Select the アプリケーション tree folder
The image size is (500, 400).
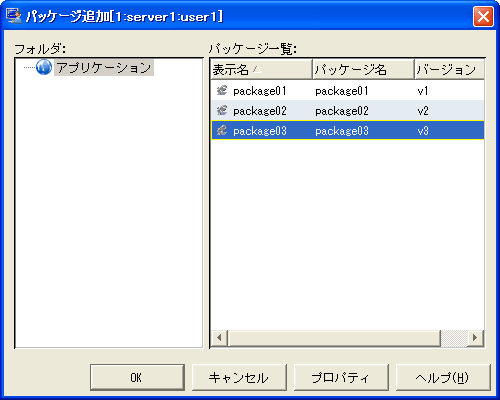(104, 67)
